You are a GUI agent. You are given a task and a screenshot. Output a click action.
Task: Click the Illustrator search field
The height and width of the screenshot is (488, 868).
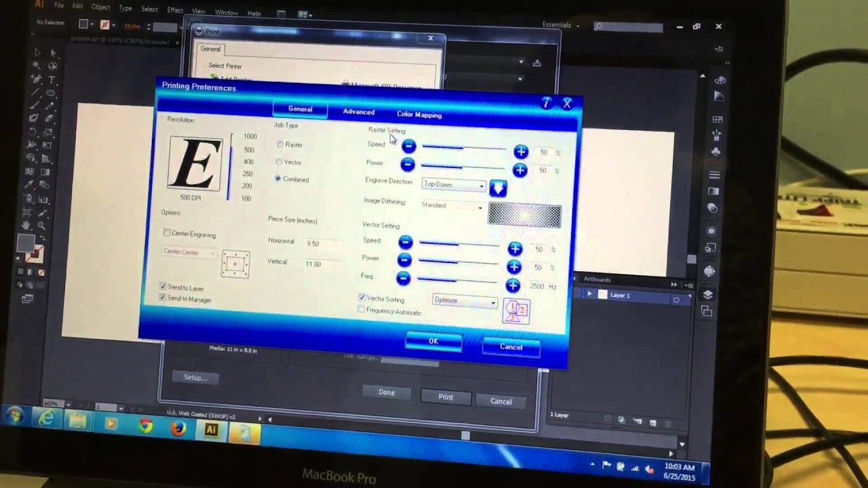coord(630,26)
